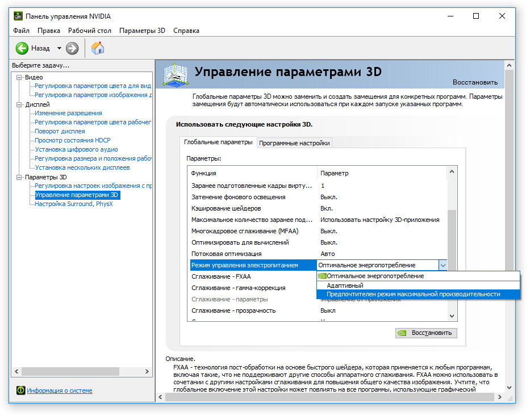Open Установка цифрового аудио
This screenshot has width=530, height=420.
click(x=76, y=150)
